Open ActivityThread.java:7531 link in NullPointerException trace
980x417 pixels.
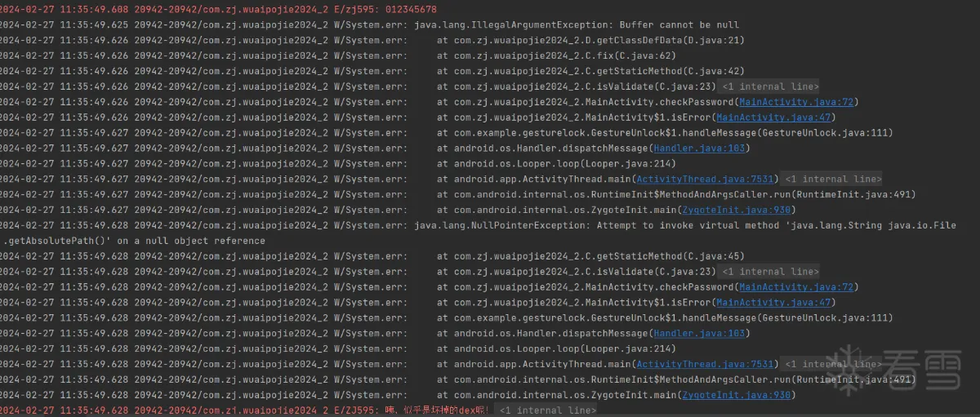point(705,365)
